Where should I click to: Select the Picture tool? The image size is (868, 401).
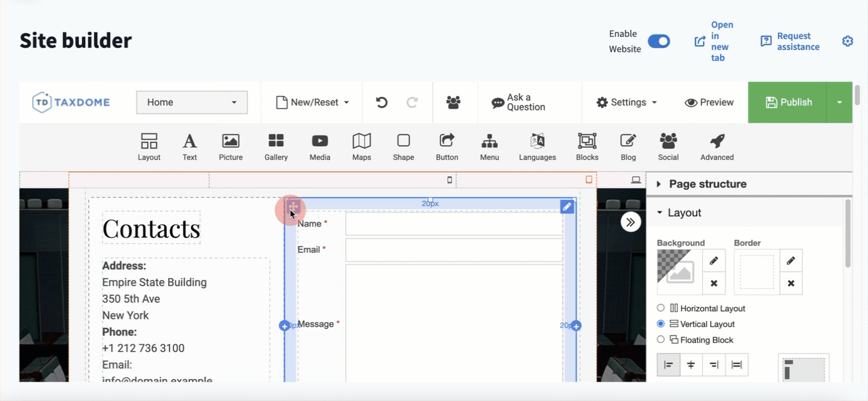231,147
